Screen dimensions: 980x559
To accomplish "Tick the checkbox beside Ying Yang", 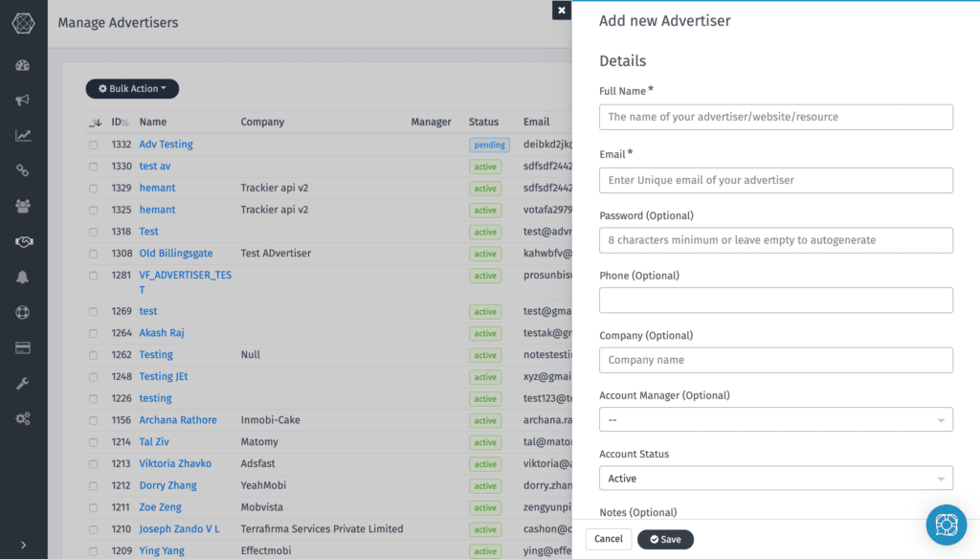I will click(x=92, y=550).
